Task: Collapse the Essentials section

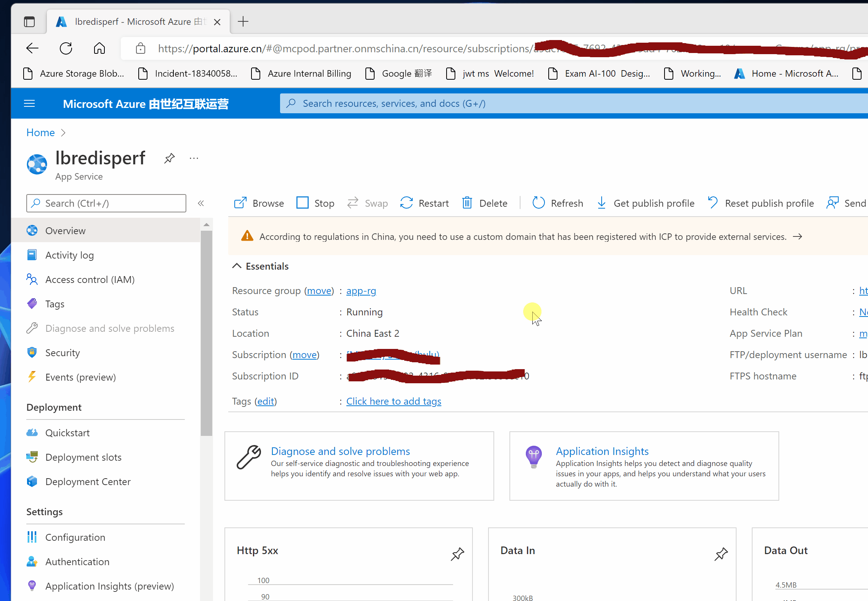Action: [237, 266]
